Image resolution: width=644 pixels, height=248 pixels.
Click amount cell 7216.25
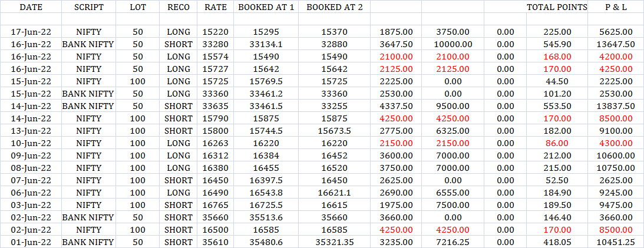453,242
